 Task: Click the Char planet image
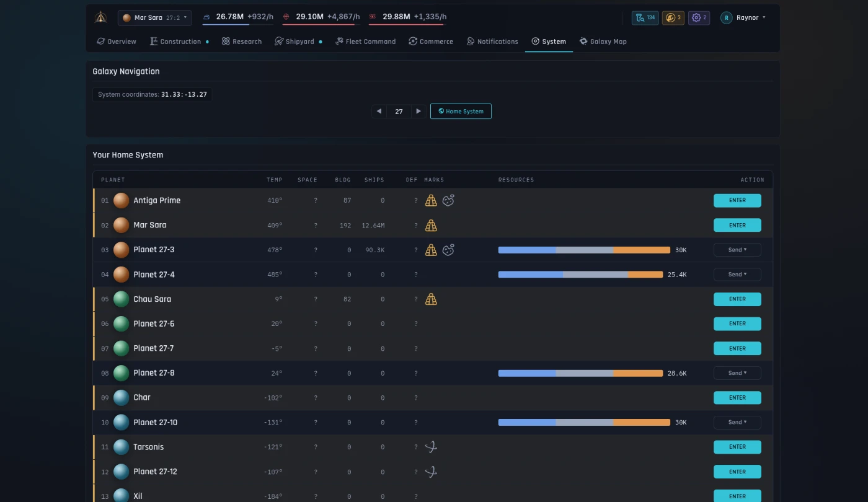click(122, 398)
